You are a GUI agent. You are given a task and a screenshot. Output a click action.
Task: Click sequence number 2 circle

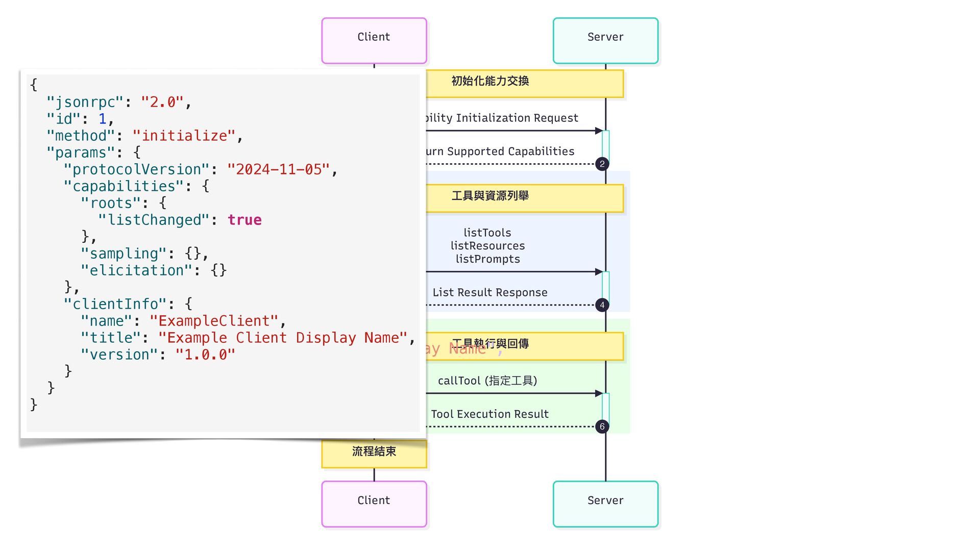(x=602, y=164)
